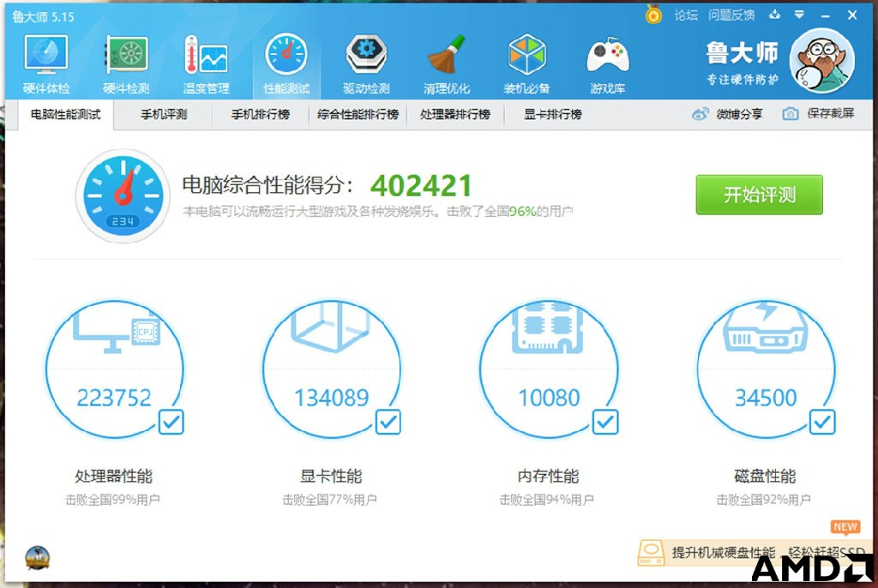
Task: Click the hard disk icon in the bottom banner
Action: tap(652, 553)
